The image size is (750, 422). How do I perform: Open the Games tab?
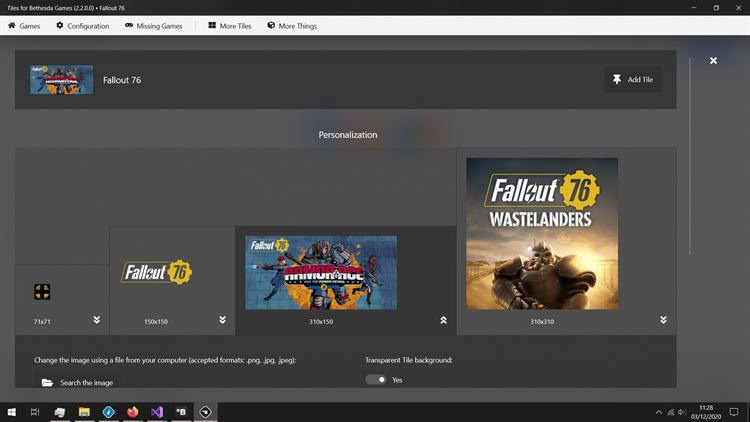click(24, 26)
